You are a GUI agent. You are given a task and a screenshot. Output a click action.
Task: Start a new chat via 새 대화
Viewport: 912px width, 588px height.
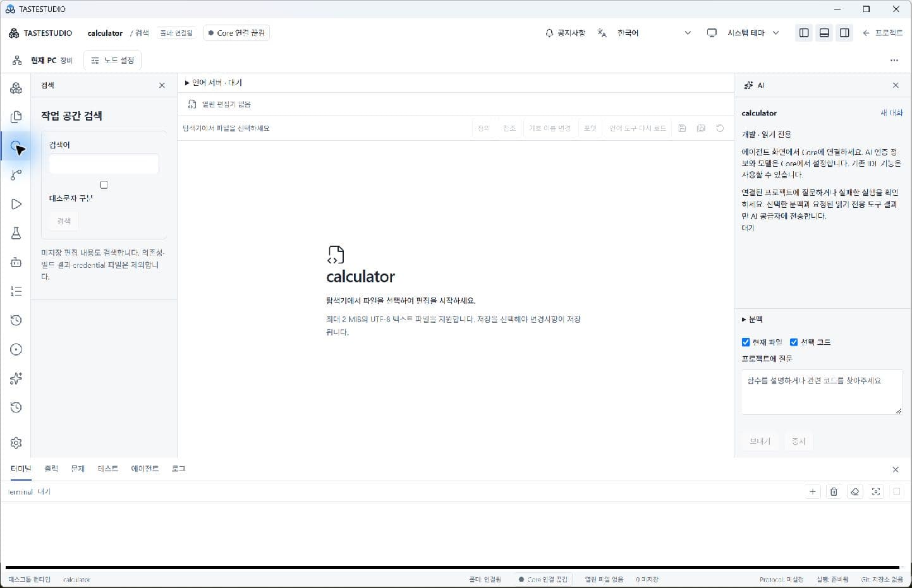pos(892,113)
